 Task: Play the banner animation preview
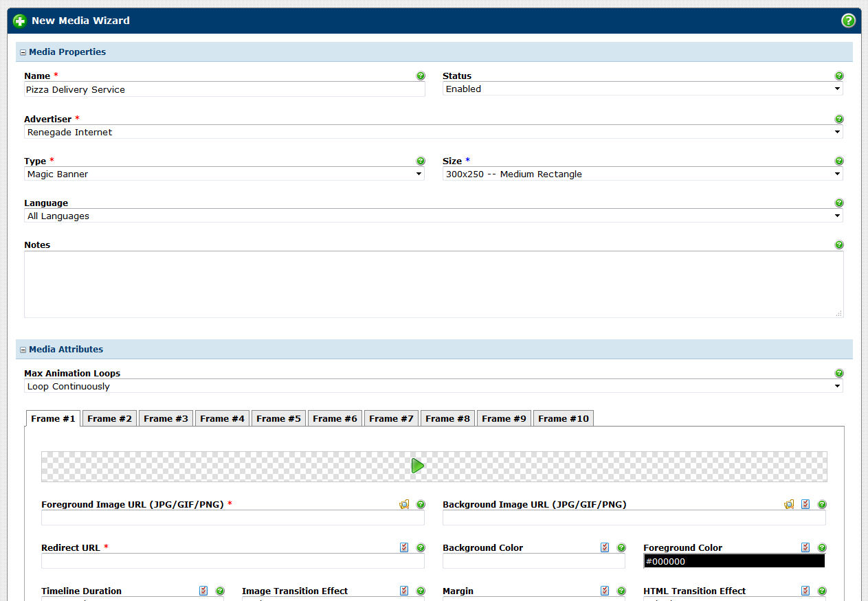pos(417,466)
